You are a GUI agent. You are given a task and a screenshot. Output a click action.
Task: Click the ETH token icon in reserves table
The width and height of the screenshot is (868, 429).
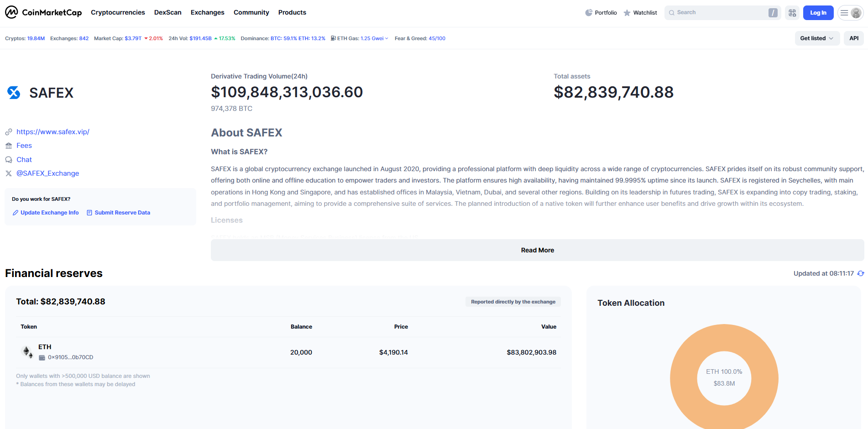coord(27,352)
